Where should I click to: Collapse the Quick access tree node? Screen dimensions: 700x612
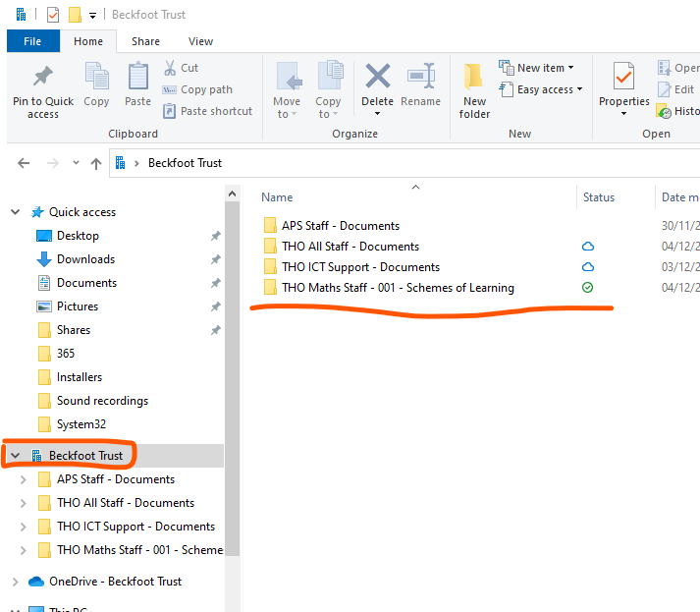coord(15,212)
